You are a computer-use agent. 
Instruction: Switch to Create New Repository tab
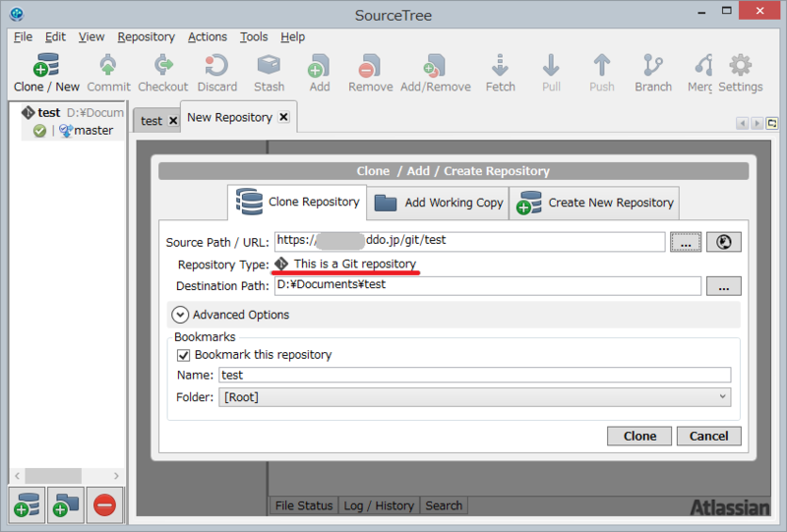coord(594,203)
